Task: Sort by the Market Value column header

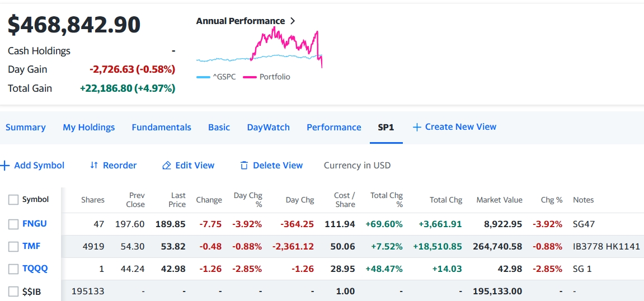Action: pyautogui.click(x=499, y=200)
